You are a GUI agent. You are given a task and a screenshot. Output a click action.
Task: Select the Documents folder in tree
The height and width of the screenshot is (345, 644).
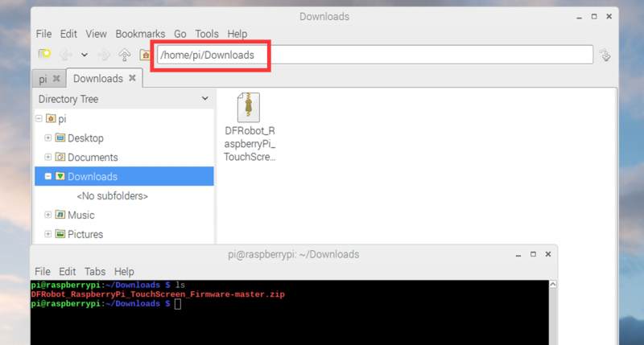point(93,158)
